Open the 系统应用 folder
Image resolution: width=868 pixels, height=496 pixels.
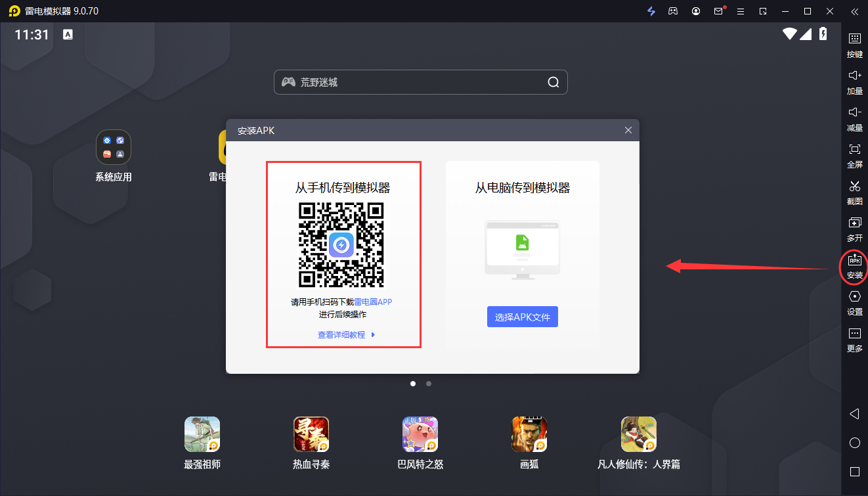click(x=114, y=155)
